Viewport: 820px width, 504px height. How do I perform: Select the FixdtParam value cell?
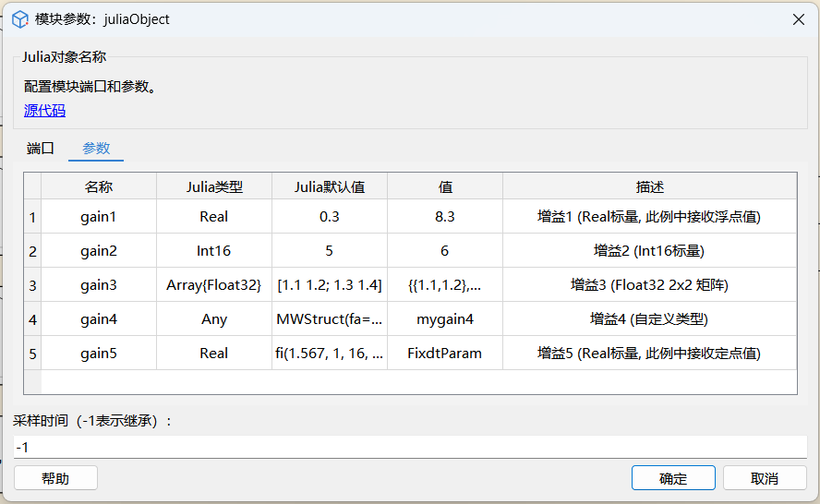tap(445, 354)
